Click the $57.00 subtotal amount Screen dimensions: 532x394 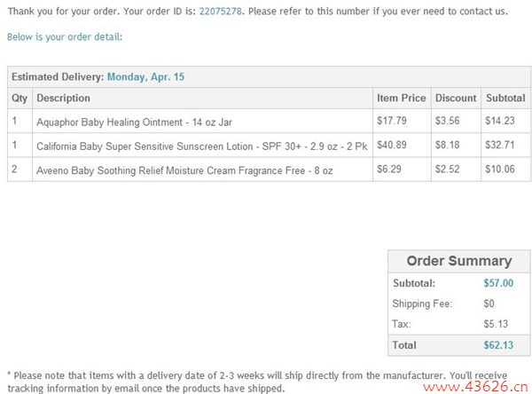[497, 284]
